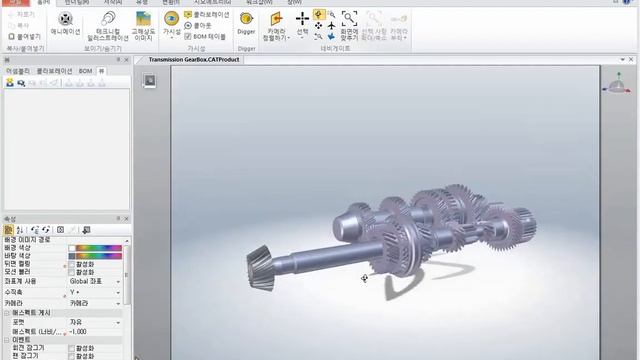The height and width of the screenshot is (360, 640).
Task: Click the camera view icon in 뷰 panel
Action: tap(21, 83)
